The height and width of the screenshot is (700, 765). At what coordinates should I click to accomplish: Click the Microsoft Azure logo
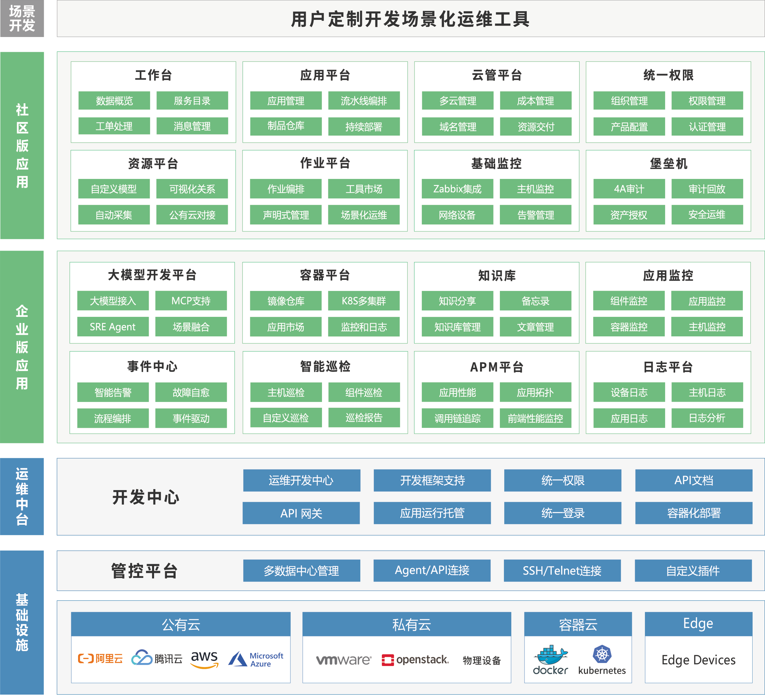coord(256,659)
